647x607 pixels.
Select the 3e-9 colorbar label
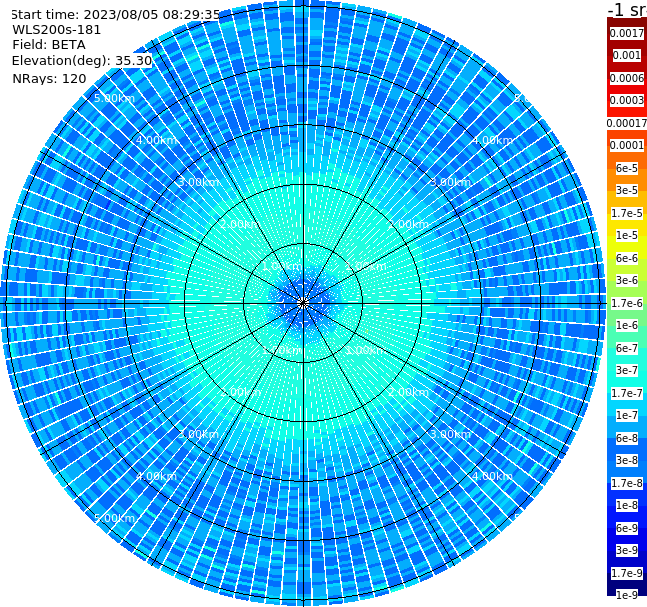coord(627,550)
